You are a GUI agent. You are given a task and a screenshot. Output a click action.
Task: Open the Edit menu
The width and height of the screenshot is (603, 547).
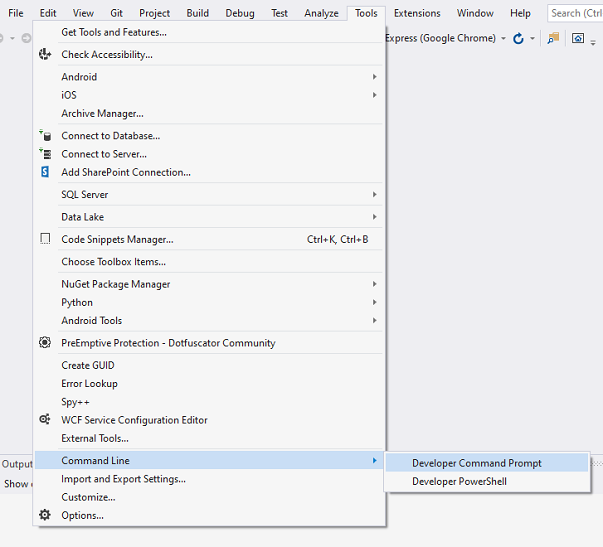click(x=48, y=13)
